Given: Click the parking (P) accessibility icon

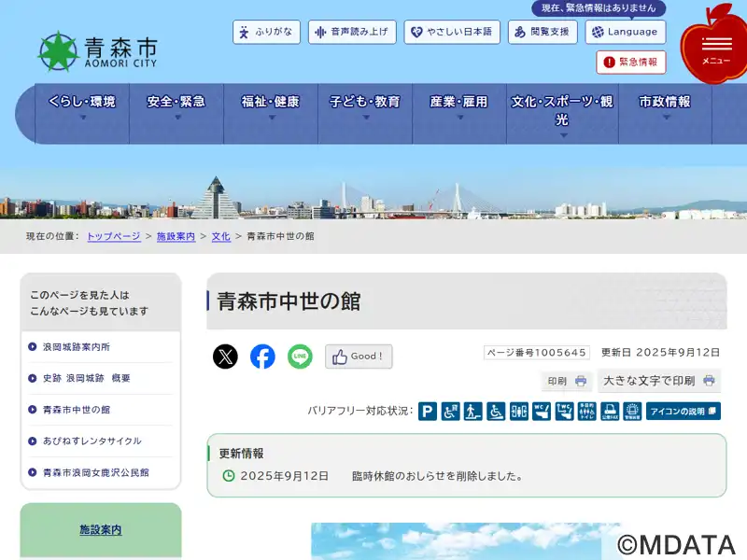Looking at the screenshot, I should pyautogui.click(x=428, y=412).
